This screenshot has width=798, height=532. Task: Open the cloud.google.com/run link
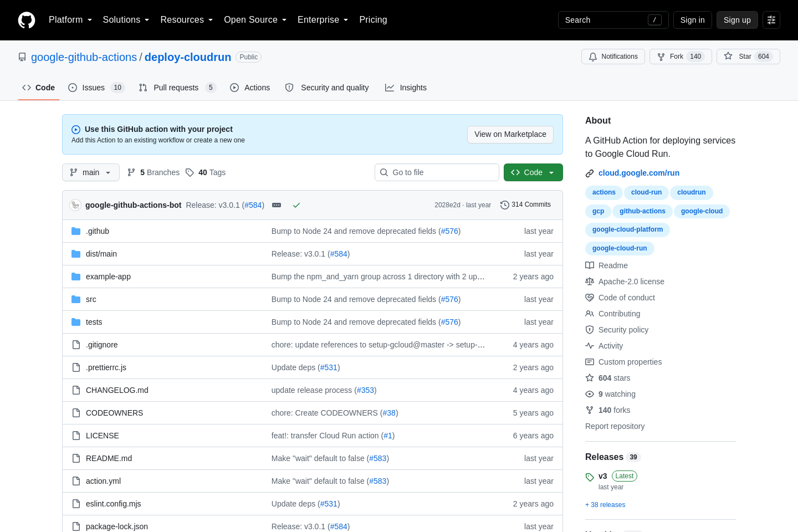point(639,173)
